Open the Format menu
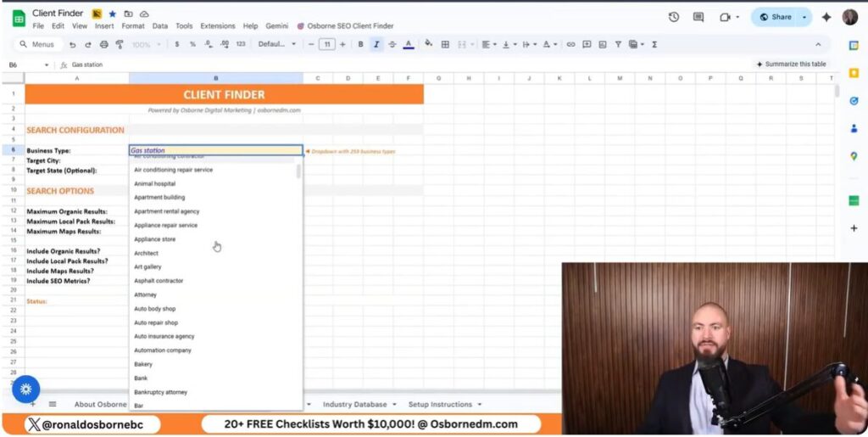The height and width of the screenshot is (437, 868). click(133, 26)
